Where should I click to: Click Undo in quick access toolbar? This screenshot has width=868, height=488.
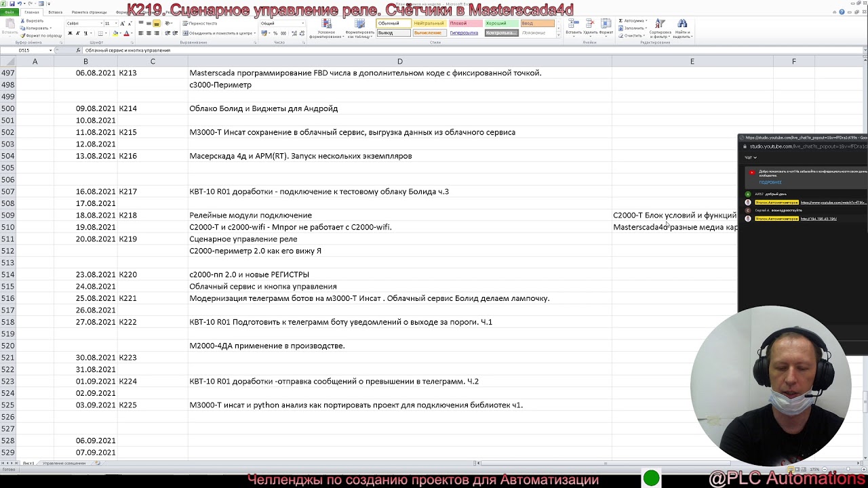pos(20,3)
